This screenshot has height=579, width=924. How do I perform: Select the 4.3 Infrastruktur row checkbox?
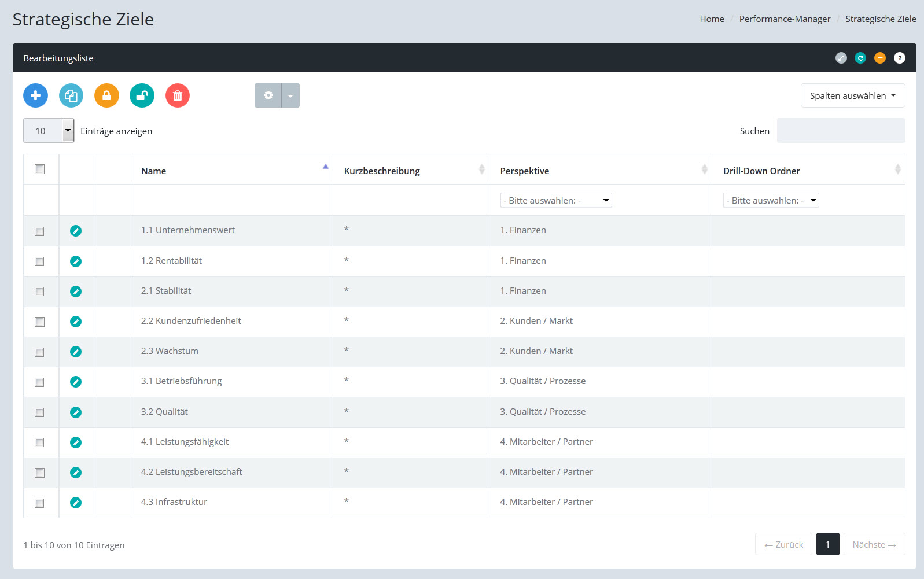click(39, 503)
